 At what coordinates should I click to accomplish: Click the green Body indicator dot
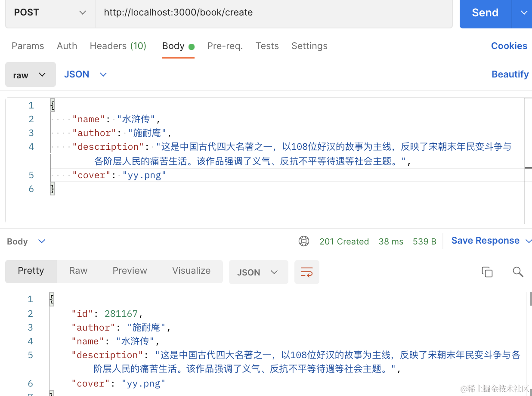(192, 46)
